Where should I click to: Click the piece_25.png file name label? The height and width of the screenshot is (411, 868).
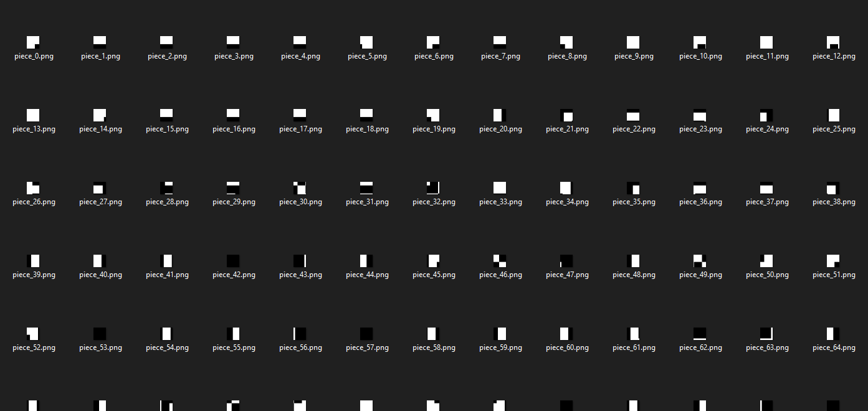(x=834, y=129)
